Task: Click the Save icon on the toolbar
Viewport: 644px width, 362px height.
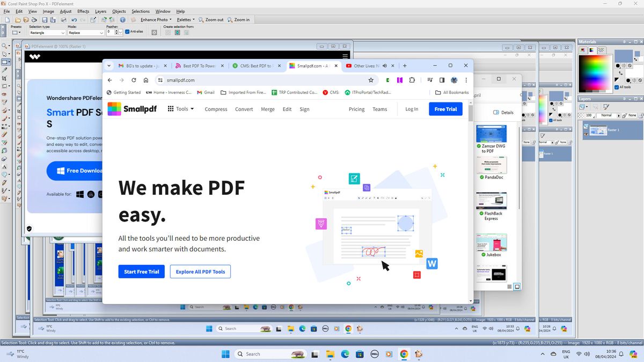Action: (45, 20)
